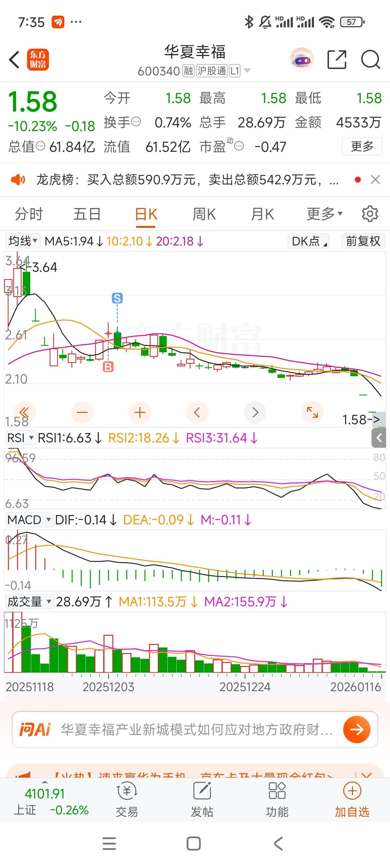
Task: Tap the L1 quote level badge
Action: (x=235, y=71)
